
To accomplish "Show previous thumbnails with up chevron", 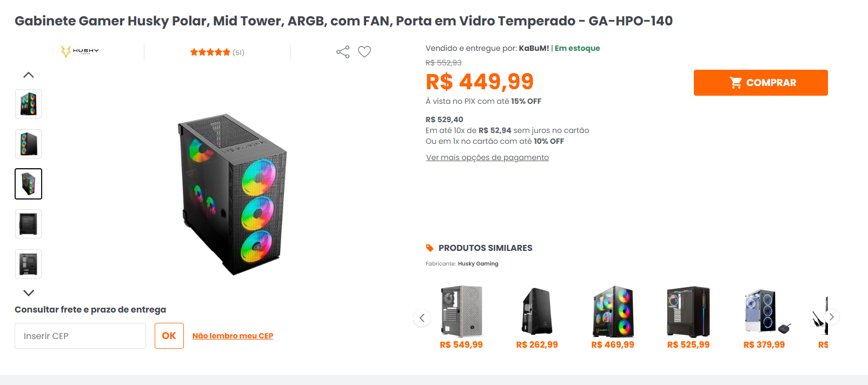I will click(x=29, y=75).
